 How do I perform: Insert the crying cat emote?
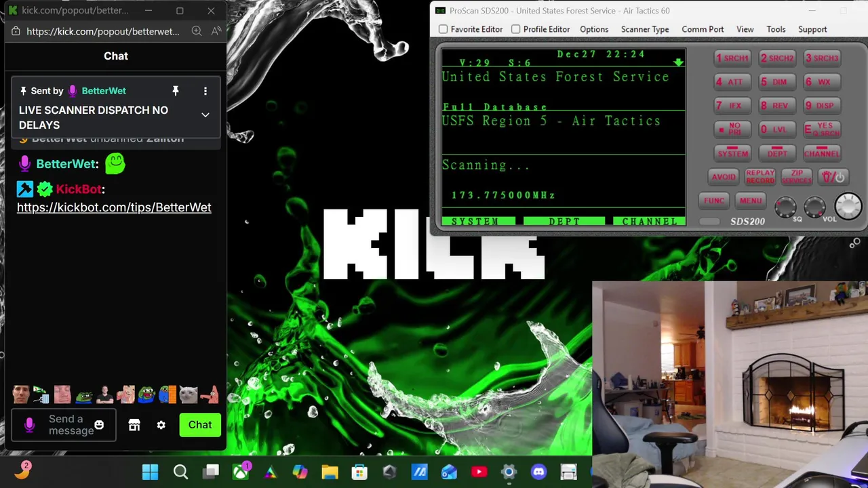[x=188, y=394]
